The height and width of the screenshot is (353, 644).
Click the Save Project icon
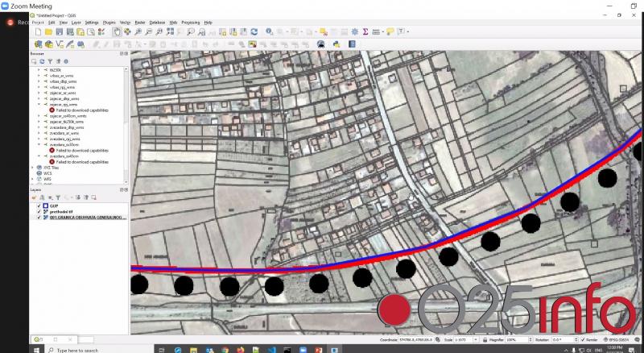coord(59,31)
